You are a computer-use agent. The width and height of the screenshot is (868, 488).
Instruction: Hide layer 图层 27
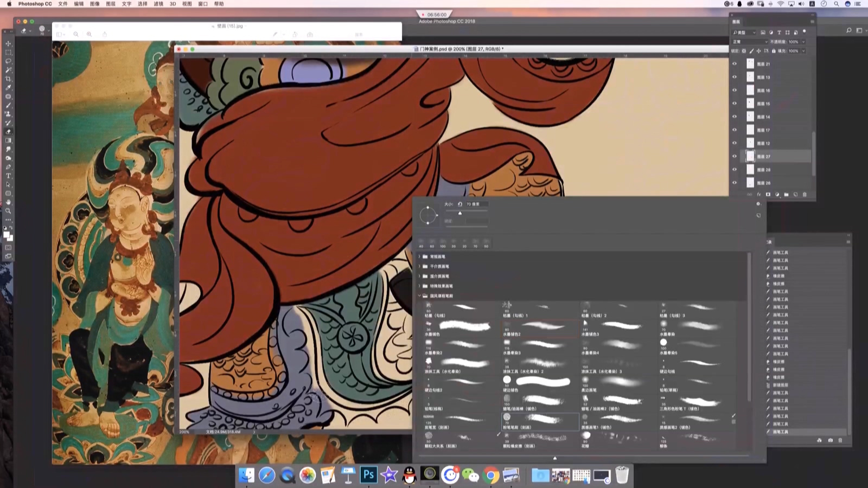[x=735, y=156]
